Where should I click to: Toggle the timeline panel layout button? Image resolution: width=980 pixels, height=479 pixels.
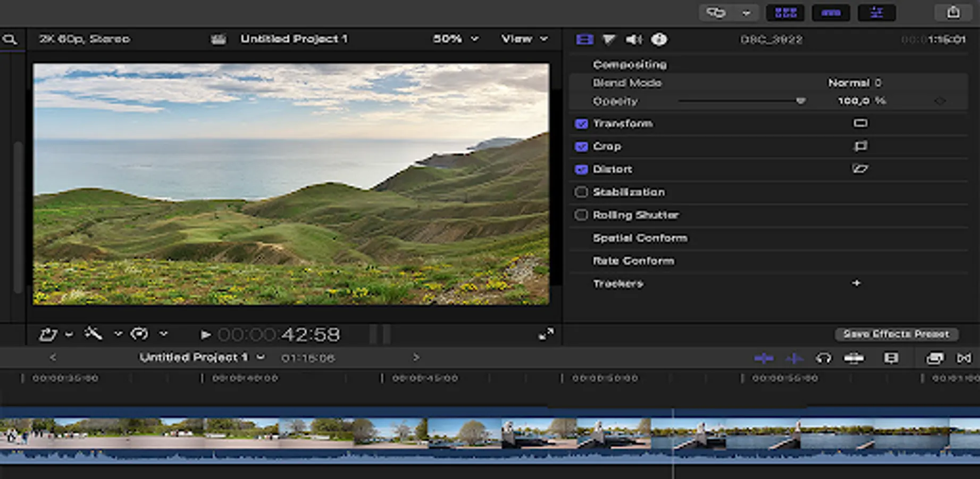point(831,13)
